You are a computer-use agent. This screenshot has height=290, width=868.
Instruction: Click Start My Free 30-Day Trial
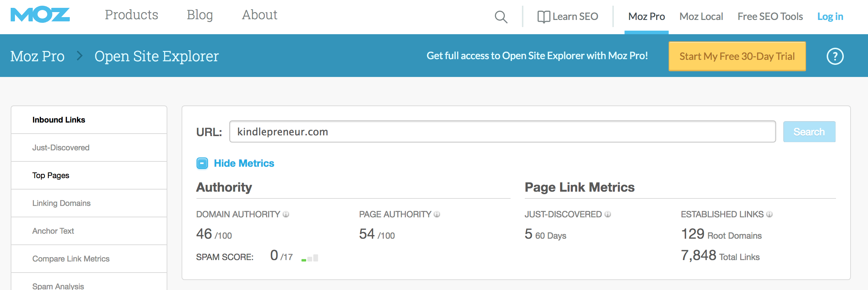point(737,56)
